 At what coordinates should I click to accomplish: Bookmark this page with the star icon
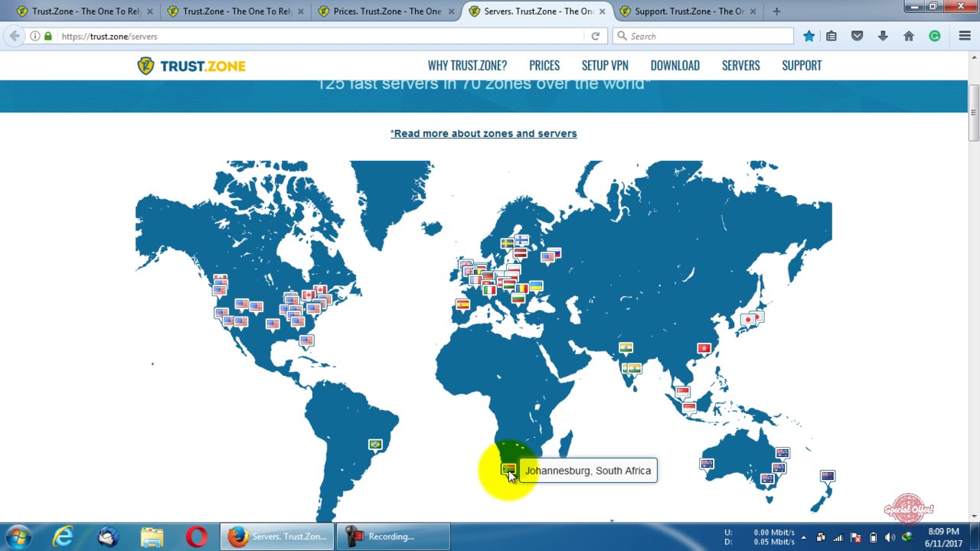(809, 36)
